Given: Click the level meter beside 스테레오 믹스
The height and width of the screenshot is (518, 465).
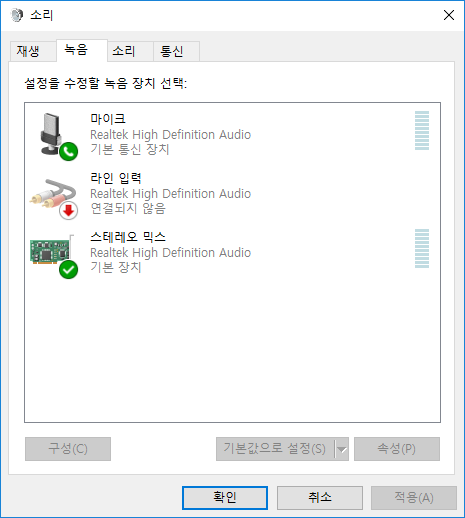Looking at the screenshot, I should pos(422,249).
